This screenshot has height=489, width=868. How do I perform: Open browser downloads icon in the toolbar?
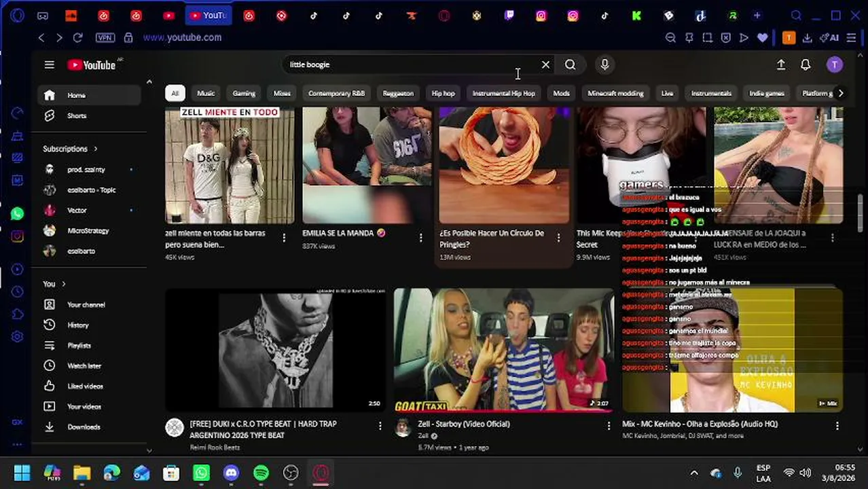click(x=808, y=38)
